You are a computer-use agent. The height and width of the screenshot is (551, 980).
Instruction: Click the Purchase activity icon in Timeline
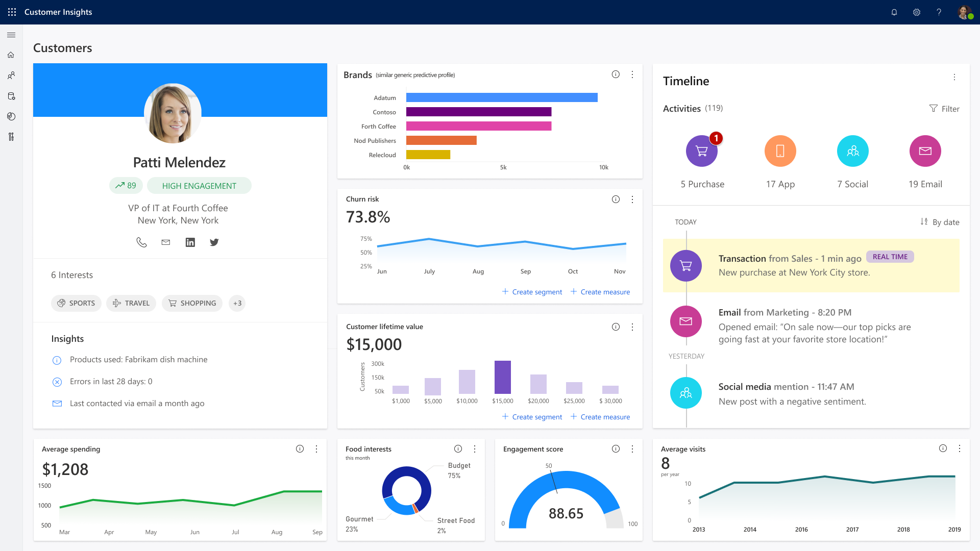click(x=702, y=151)
